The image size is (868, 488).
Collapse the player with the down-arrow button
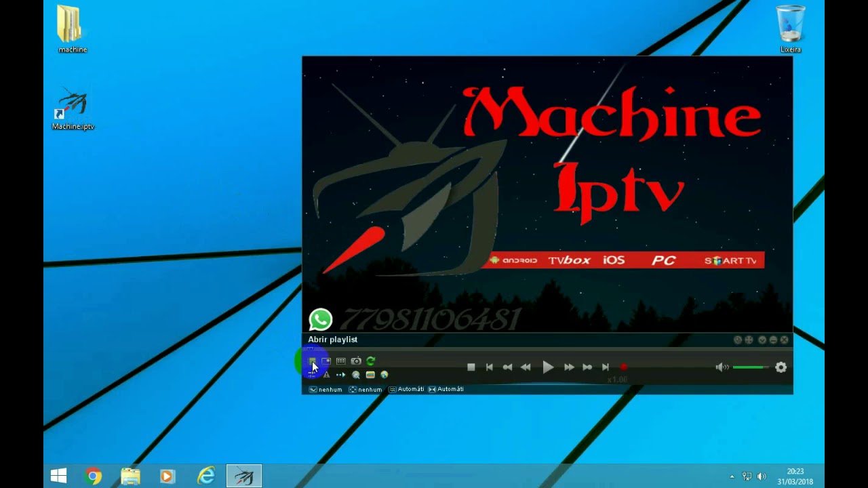tap(762, 340)
